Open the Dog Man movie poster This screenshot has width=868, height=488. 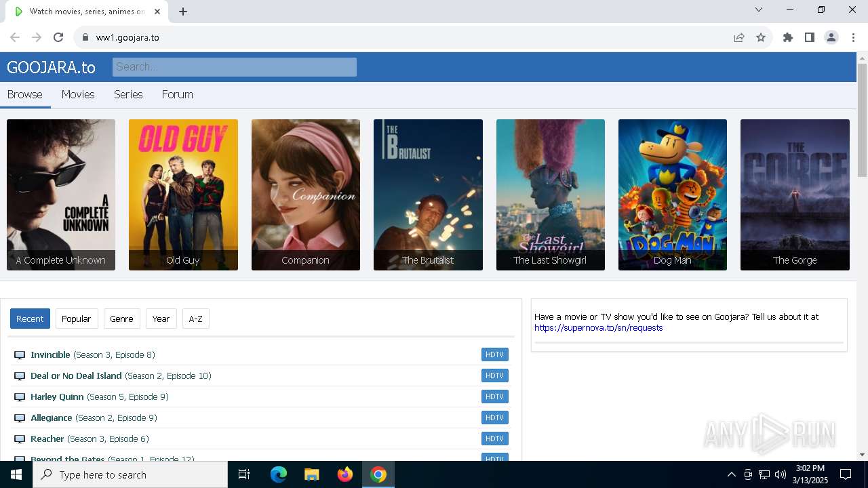[673, 195]
